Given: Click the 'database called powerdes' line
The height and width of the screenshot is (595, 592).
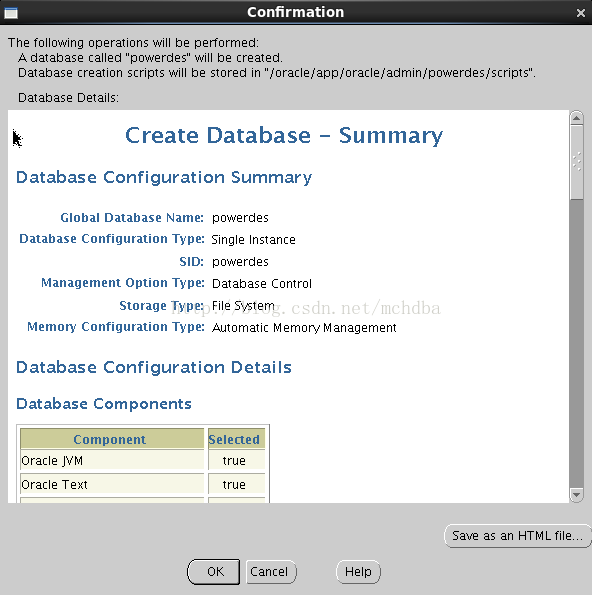Looking at the screenshot, I should [x=150, y=58].
